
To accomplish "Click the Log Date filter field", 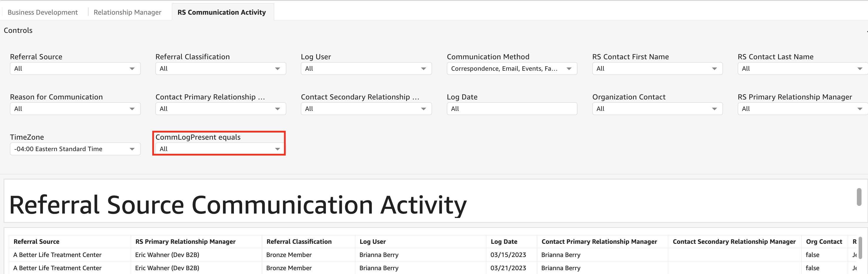I will click(x=511, y=109).
